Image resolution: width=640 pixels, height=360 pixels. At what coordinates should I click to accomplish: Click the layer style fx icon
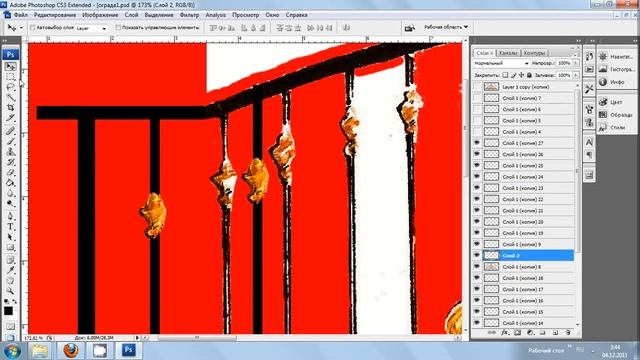504,333
